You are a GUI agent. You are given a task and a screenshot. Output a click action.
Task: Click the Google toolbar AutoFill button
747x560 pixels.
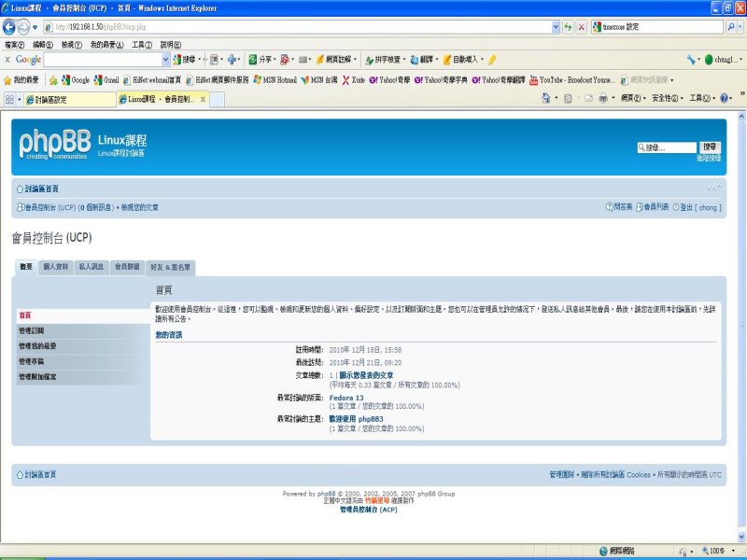pos(460,60)
